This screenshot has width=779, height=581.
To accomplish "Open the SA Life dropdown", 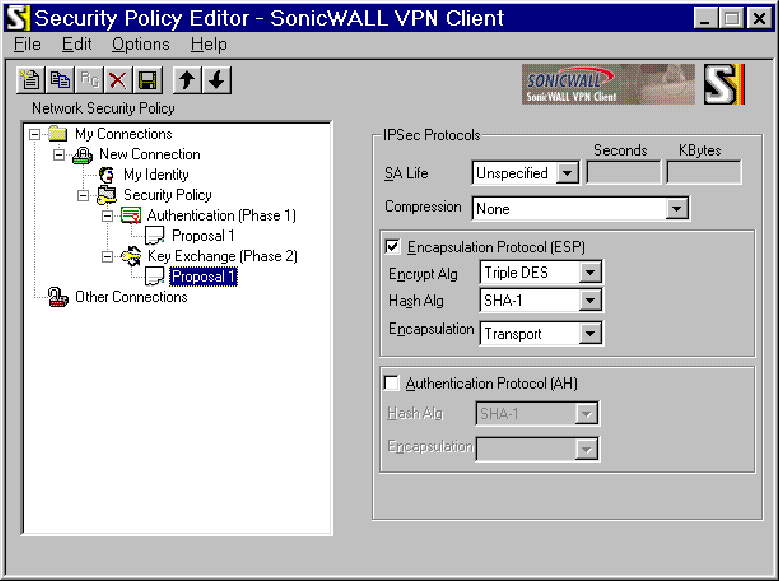I will pos(567,173).
